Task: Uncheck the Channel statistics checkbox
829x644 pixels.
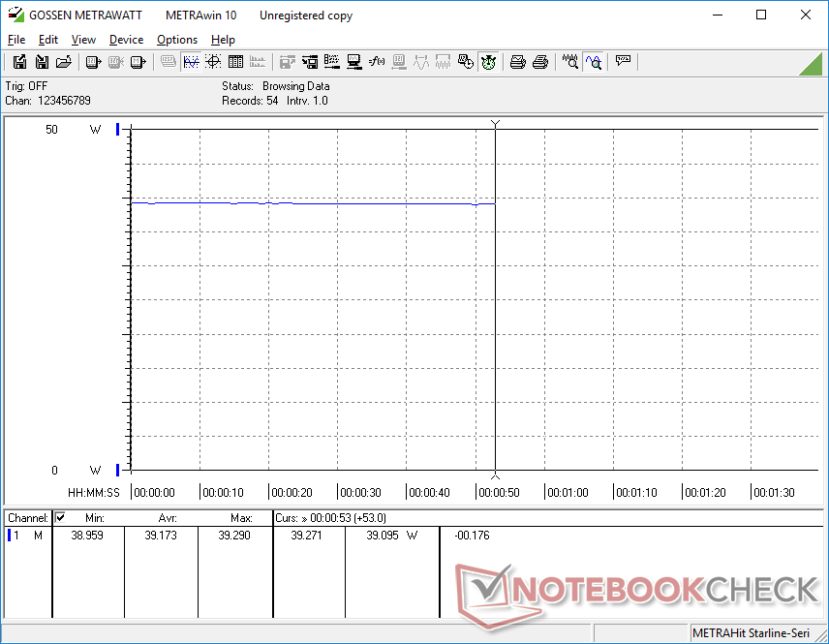Action: point(60,518)
